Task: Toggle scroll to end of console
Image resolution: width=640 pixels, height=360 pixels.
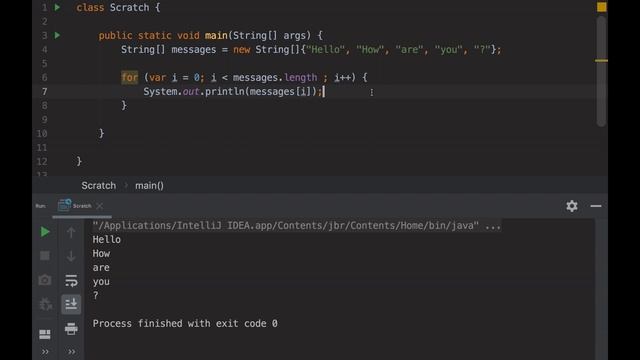Action: click(71, 304)
